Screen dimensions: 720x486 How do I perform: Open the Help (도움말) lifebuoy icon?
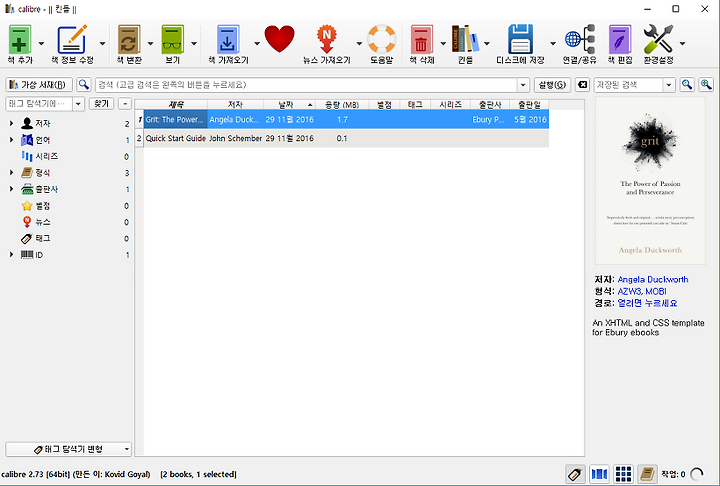(382, 39)
